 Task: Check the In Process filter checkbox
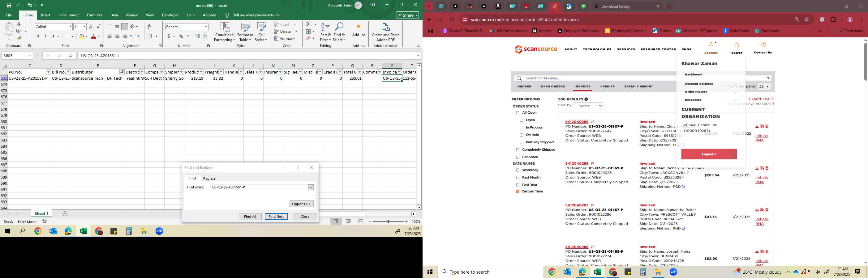[522, 128]
